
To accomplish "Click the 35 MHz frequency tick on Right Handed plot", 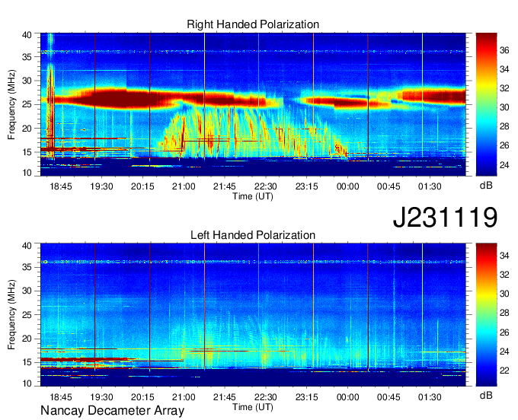I will point(27,57).
